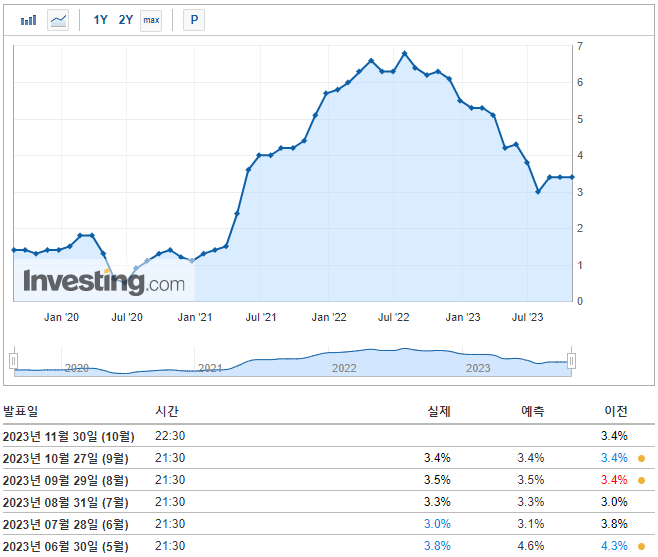Select row 2023년 07월 28일 (6월)
The image size is (658, 557).
(x=329, y=524)
